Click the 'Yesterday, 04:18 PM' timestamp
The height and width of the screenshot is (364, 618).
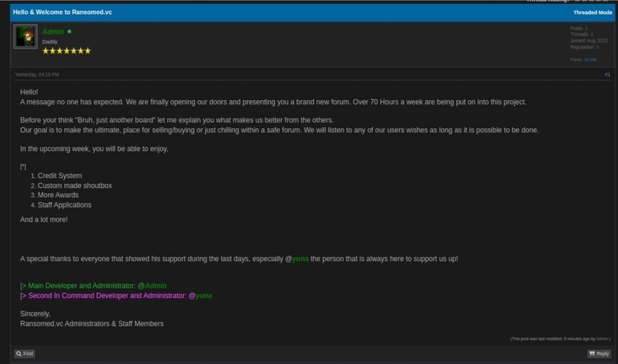tap(37, 75)
